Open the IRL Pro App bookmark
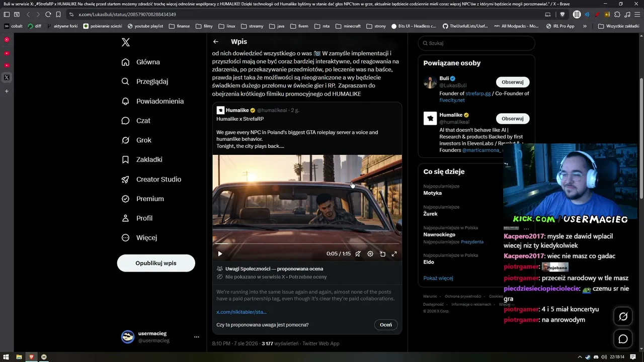The image size is (644, 362). pos(560,26)
